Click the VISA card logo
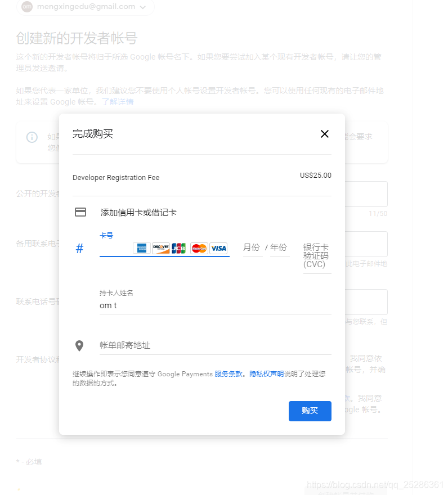The height and width of the screenshot is (495, 448). pos(218,248)
